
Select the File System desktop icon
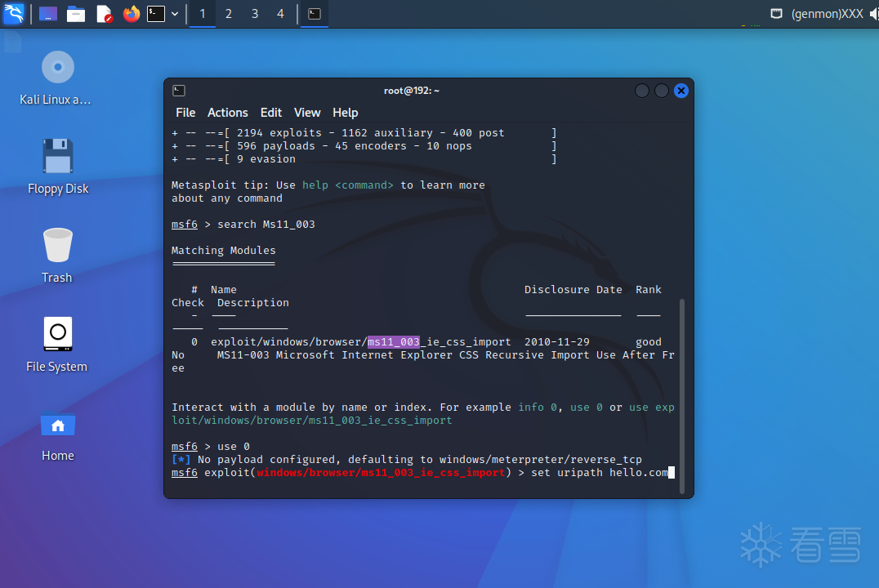pos(58,345)
